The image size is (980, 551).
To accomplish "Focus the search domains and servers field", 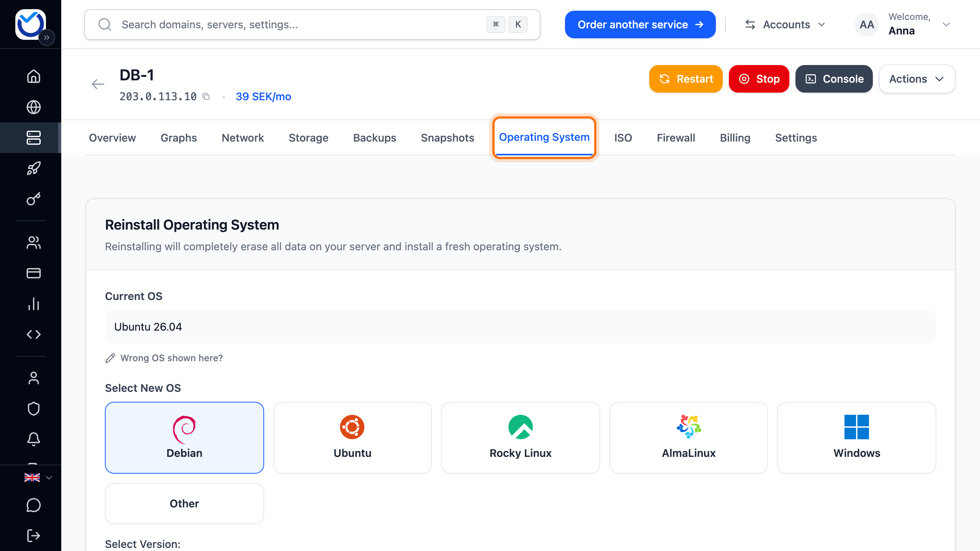I will pos(312,24).
